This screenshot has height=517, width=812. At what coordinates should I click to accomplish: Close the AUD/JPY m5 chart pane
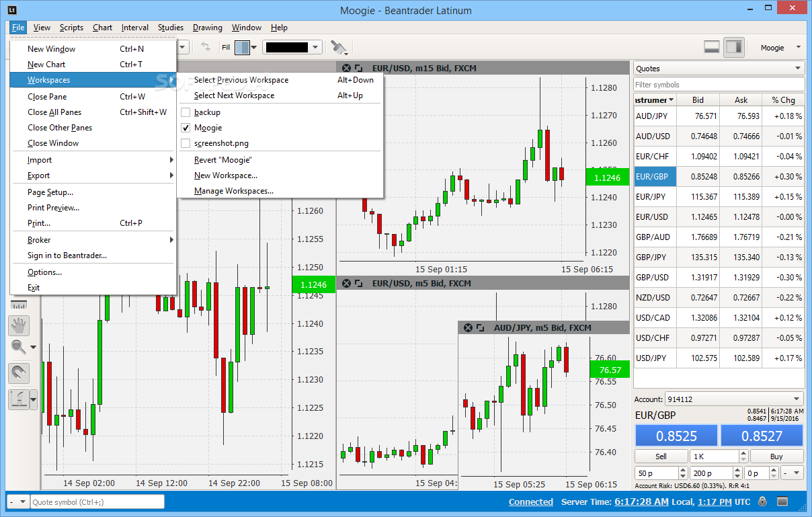468,327
